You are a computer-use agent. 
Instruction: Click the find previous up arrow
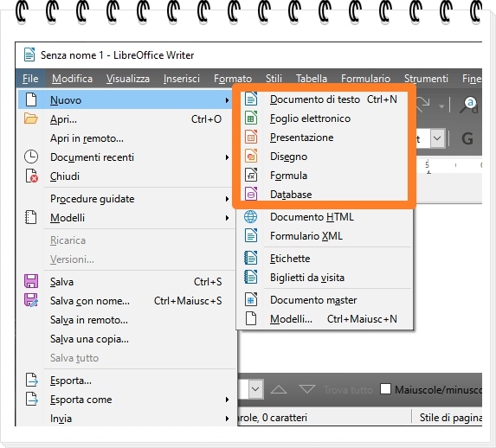pyautogui.click(x=279, y=389)
